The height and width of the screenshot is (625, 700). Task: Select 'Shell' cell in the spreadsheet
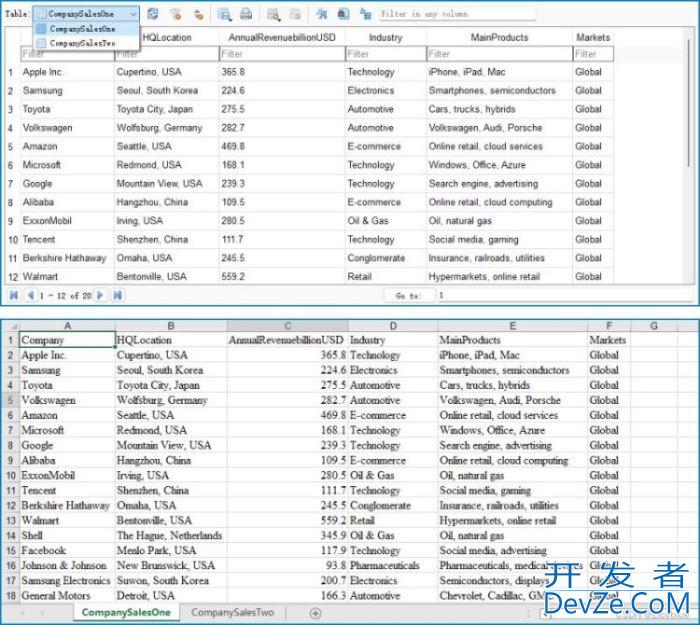tap(67, 536)
